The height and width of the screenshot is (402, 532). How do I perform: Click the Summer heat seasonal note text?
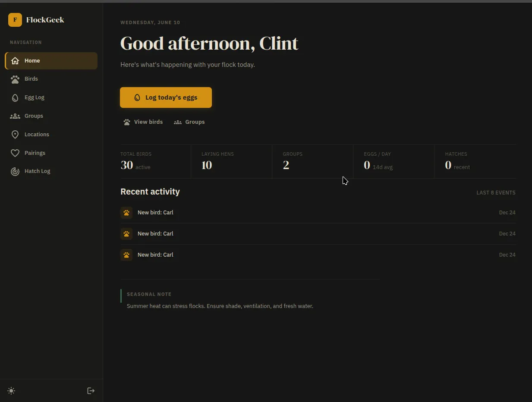pos(220,306)
